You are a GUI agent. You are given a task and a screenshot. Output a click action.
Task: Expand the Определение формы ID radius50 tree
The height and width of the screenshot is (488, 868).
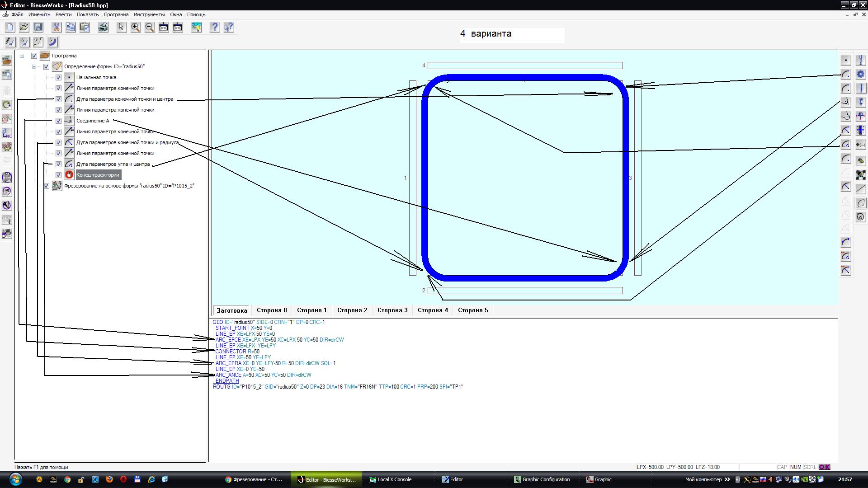[x=33, y=66]
